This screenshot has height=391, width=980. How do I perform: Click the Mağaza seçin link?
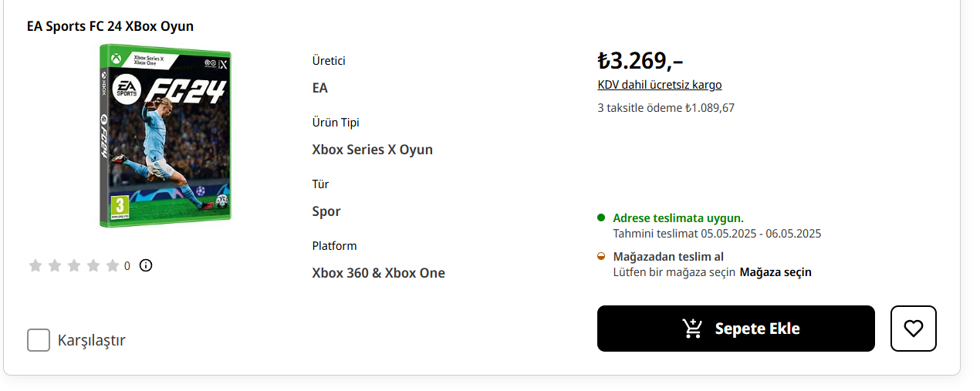[x=776, y=272]
